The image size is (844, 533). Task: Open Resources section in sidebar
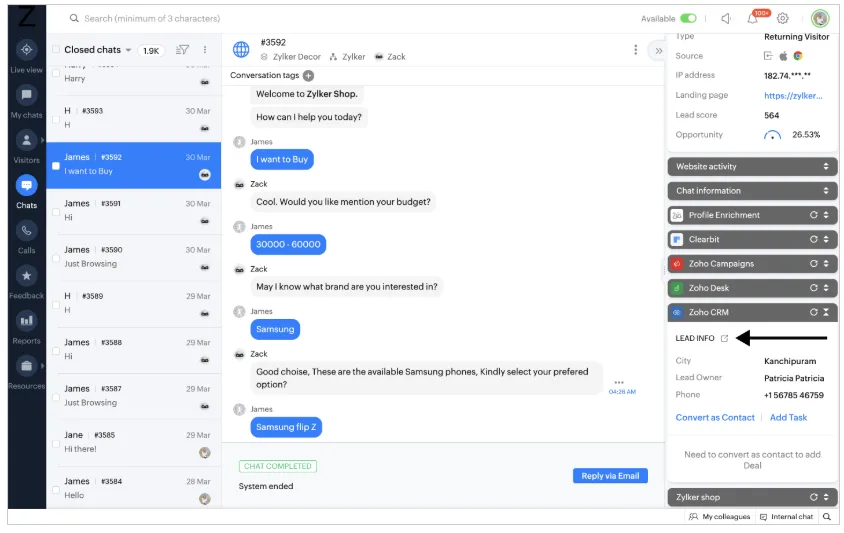click(26, 373)
